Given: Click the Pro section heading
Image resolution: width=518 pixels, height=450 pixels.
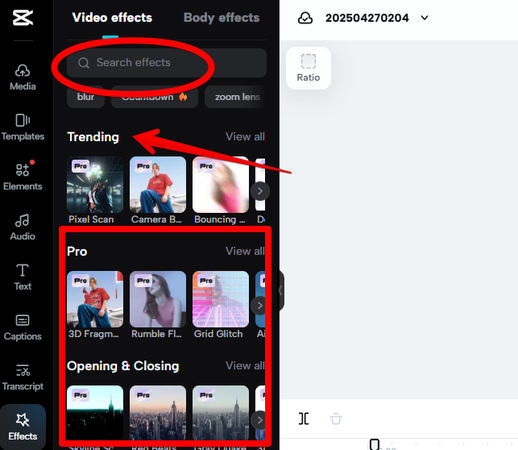Looking at the screenshot, I should click(77, 251).
